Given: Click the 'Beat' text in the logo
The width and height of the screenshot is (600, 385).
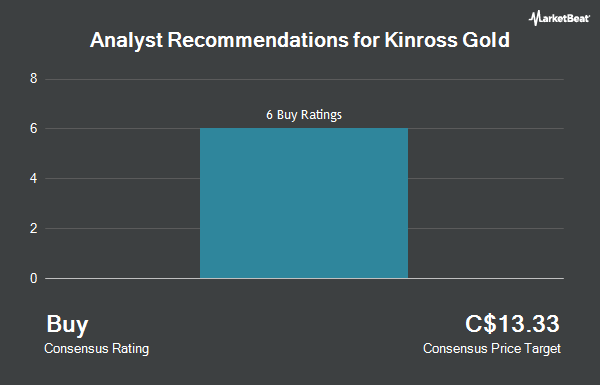Looking at the screenshot, I should pyautogui.click(x=577, y=18).
